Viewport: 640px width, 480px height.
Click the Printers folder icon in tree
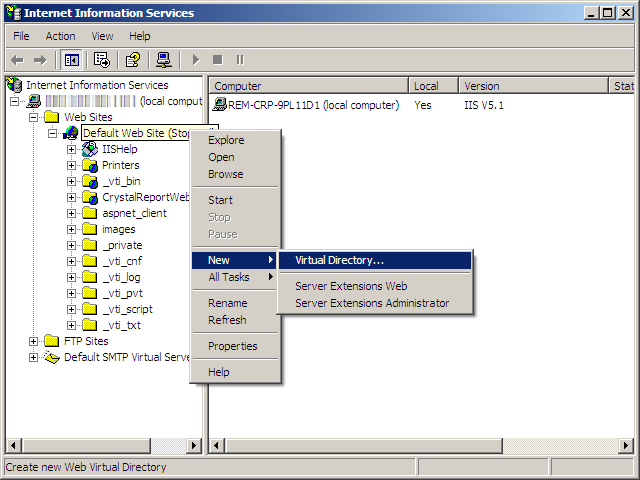pyautogui.click(x=90, y=165)
